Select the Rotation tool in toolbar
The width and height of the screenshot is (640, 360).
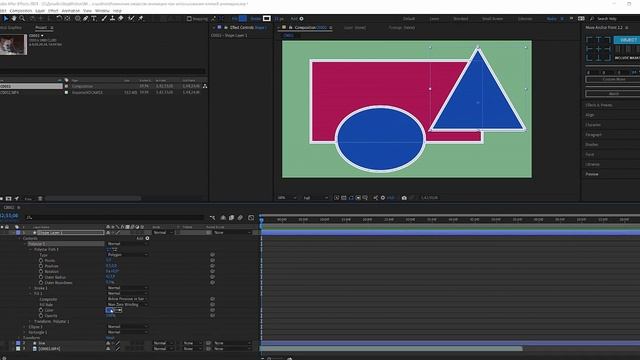(59, 18)
